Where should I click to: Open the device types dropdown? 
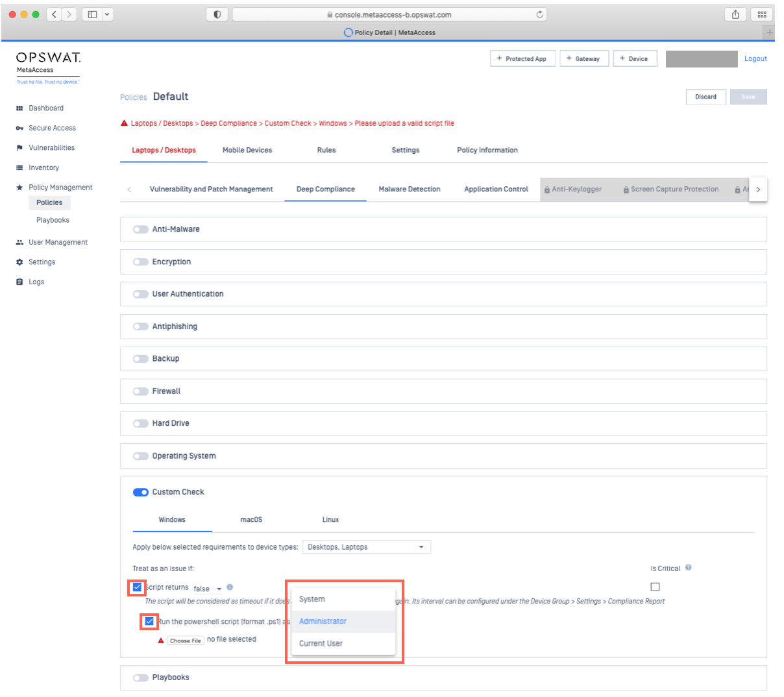367,547
